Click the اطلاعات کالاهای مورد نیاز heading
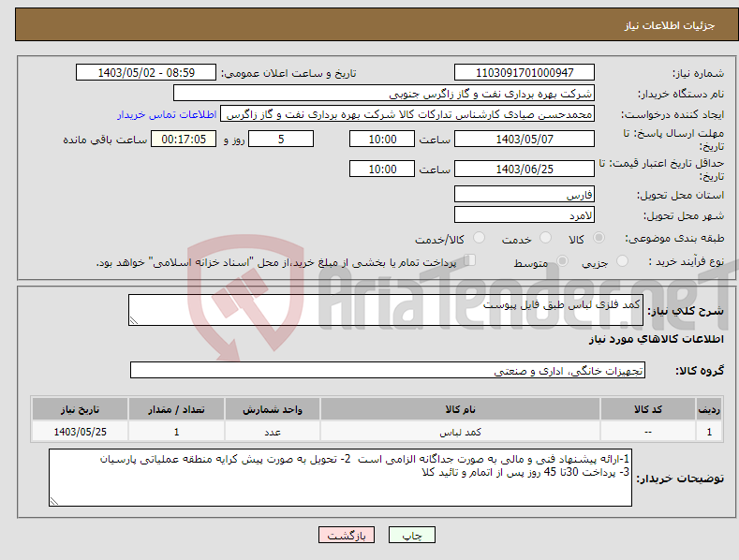This screenshot has height=560, width=739. pos(656,339)
